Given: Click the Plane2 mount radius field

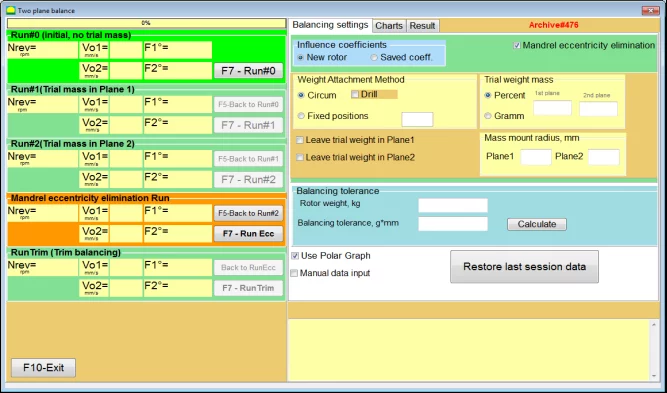Looking at the screenshot, I should tap(604, 157).
